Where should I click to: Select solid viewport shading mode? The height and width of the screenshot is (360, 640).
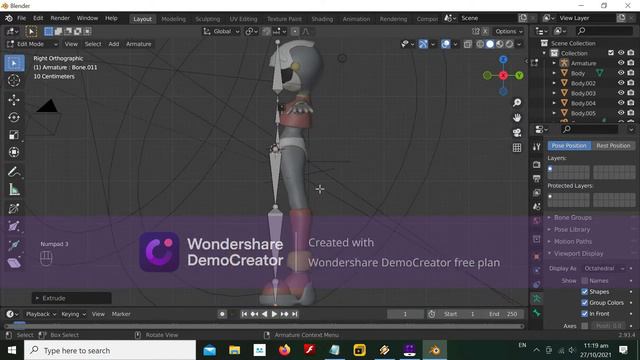click(490, 44)
